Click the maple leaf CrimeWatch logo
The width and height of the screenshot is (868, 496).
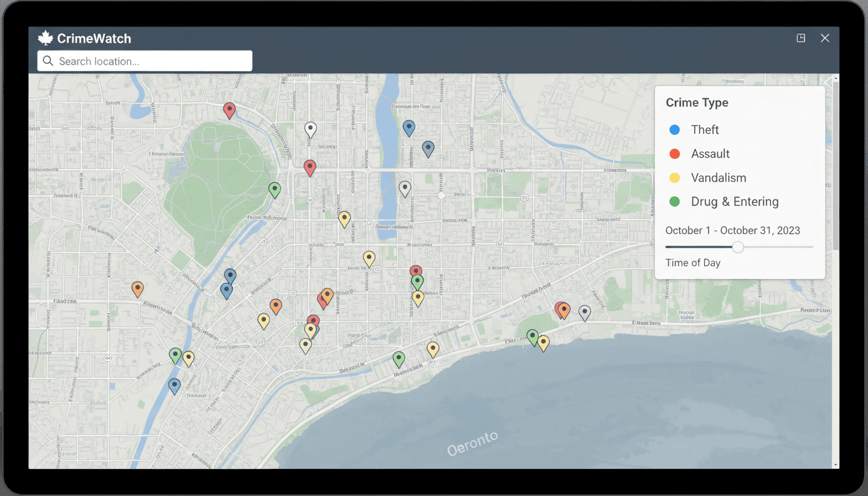point(45,37)
